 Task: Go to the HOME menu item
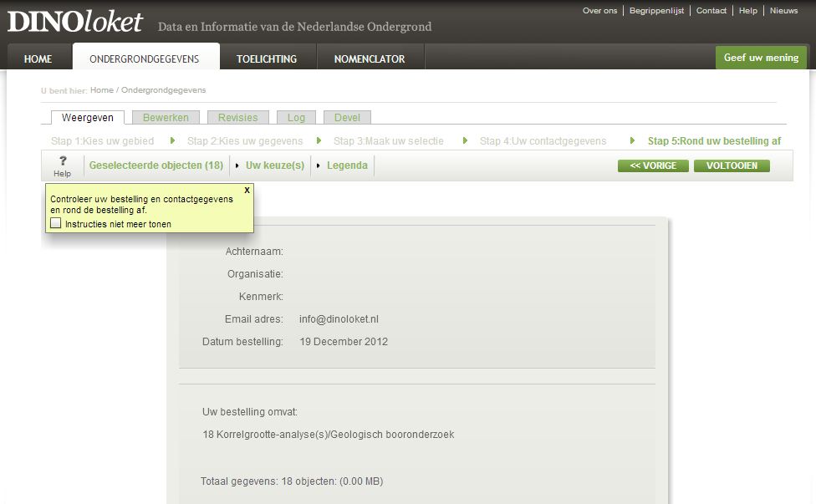38,59
